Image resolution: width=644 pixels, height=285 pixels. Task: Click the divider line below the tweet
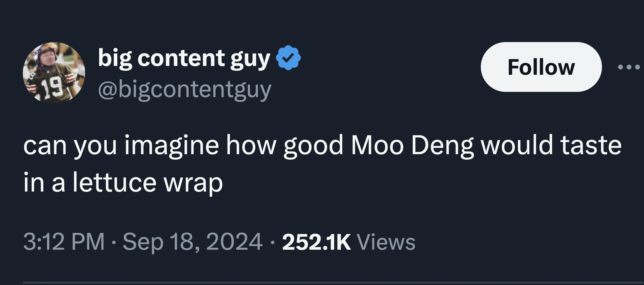[333, 282]
